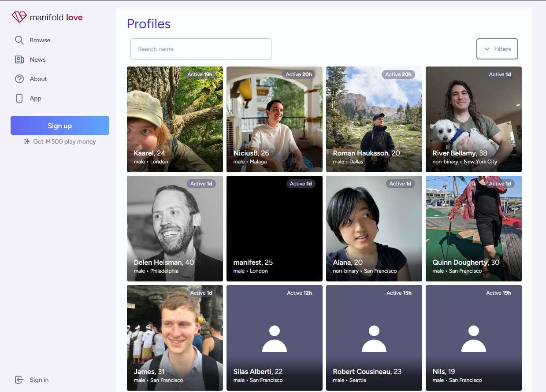Click 'Active 1d' badge on River Bellamy
The image size is (546, 392).
pos(500,74)
